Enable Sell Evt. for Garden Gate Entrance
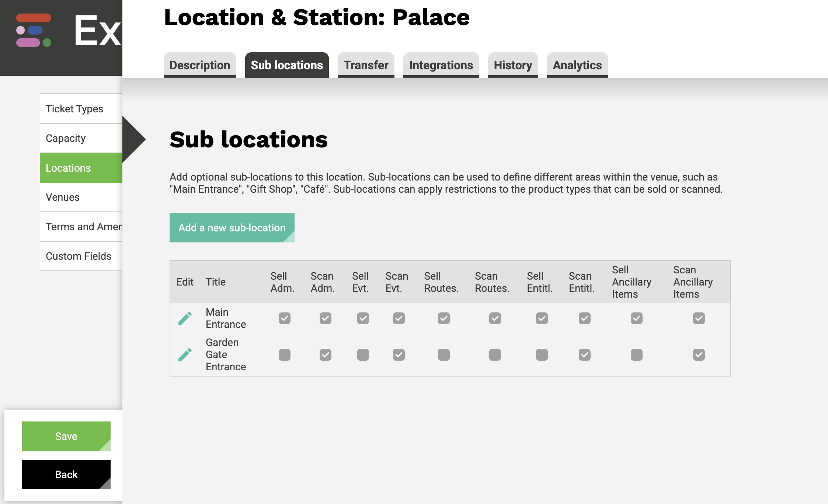Image resolution: width=828 pixels, height=504 pixels. tap(363, 355)
